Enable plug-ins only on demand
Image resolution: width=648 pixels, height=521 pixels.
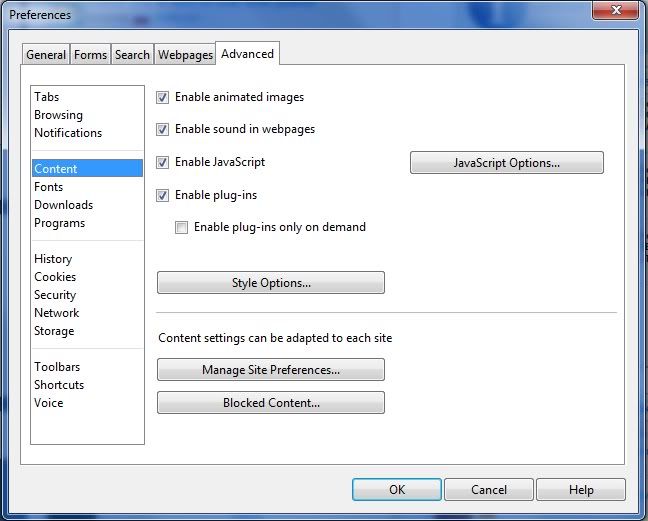182,227
